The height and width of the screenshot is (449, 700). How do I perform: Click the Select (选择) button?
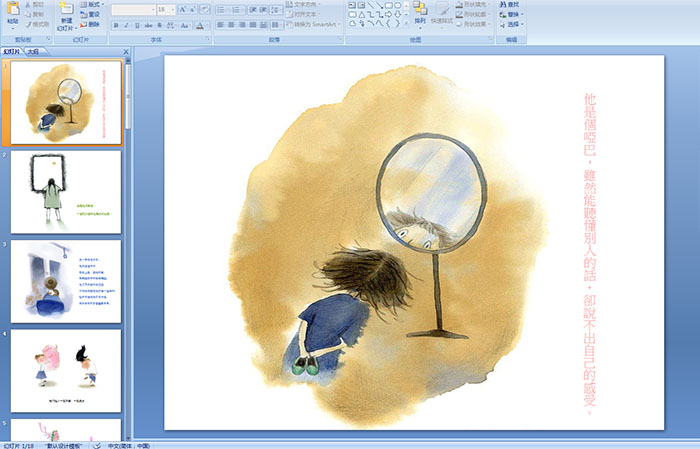pyautogui.click(x=511, y=25)
